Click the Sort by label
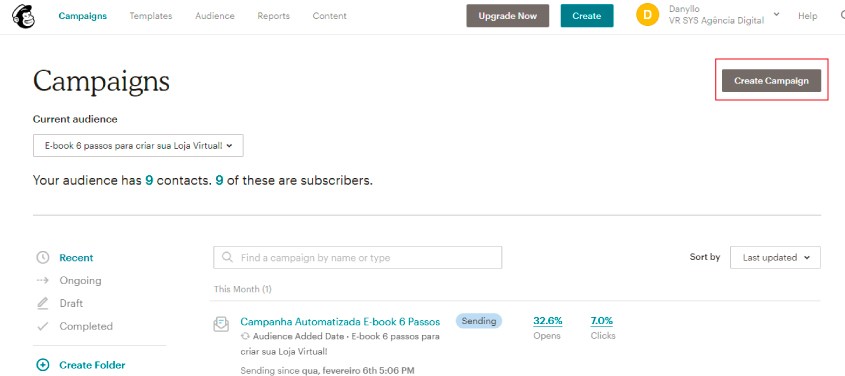 tap(705, 257)
